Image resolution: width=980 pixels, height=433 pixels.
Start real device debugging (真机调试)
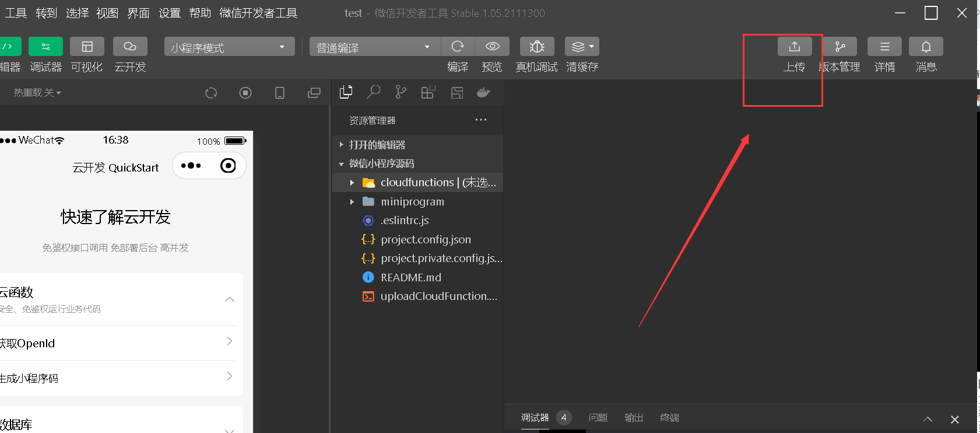point(537,47)
